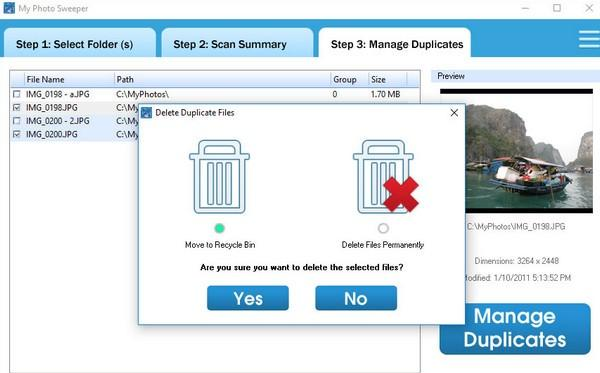Minimize the My Photo Sweeper window
The width and height of the screenshot is (600, 373).
pos(525,8)
